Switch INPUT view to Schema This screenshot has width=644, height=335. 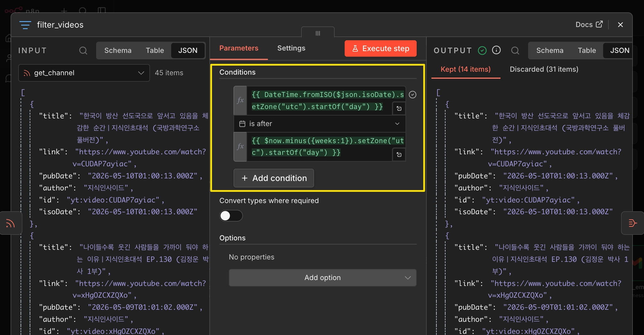pyautogui.click(x=118, y=50)
